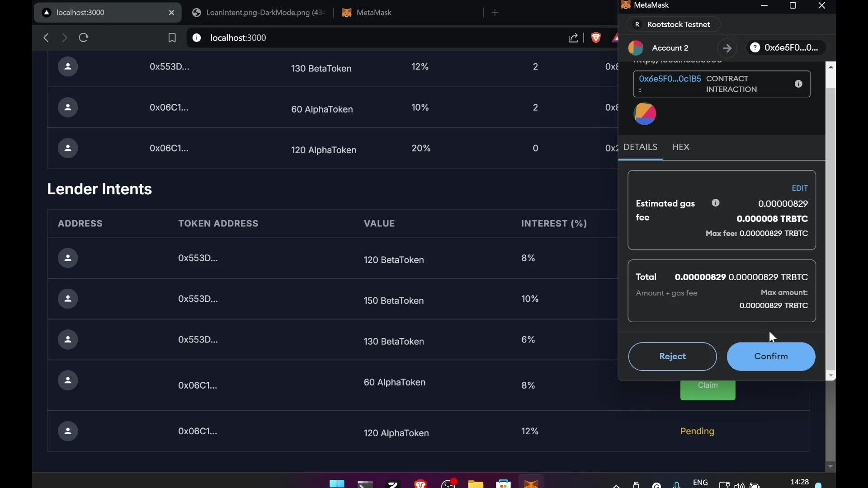Image resolution: width=868 pixels, height=488 pixels.
Task: Click the green Claim button
Action: click(708, 385)
